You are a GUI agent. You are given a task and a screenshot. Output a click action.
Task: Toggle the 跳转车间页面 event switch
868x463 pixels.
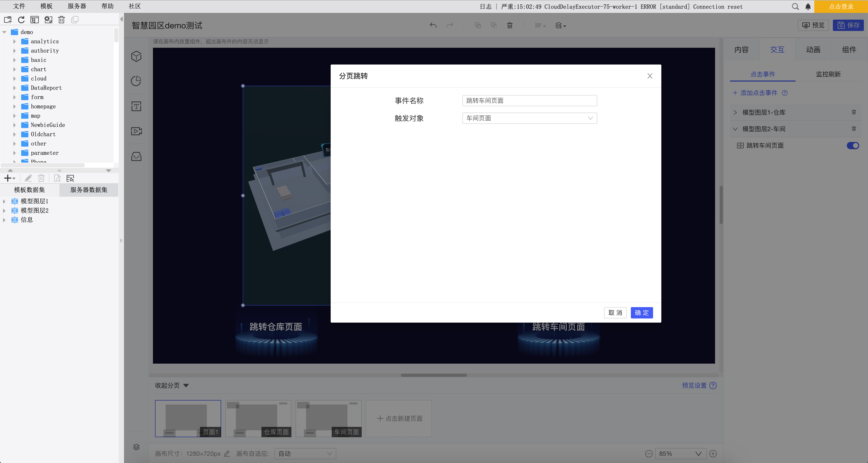[x=853, y=146]
